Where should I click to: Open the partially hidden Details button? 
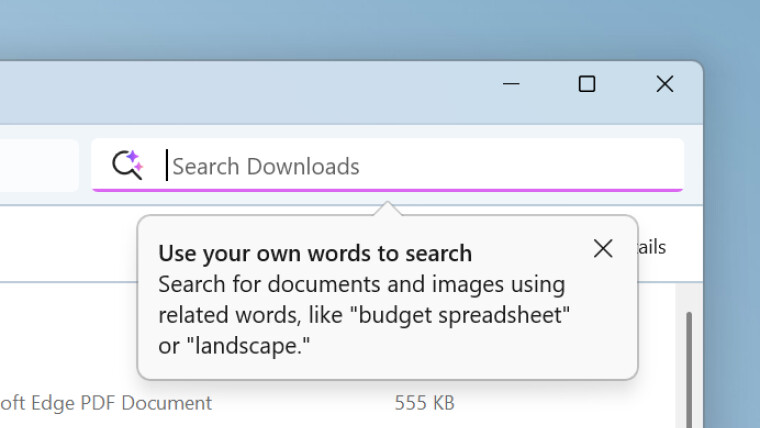click(652, 247)
